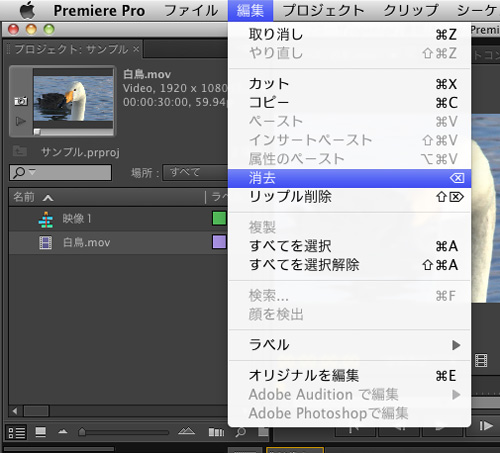
Task: Click the step forward playback button
Action: click(x=486, y=426)
